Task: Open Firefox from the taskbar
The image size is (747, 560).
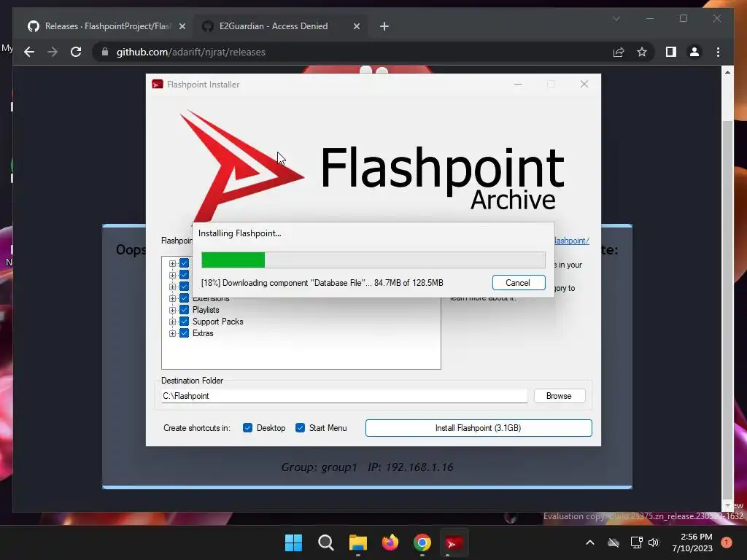Action: [390, 542]
